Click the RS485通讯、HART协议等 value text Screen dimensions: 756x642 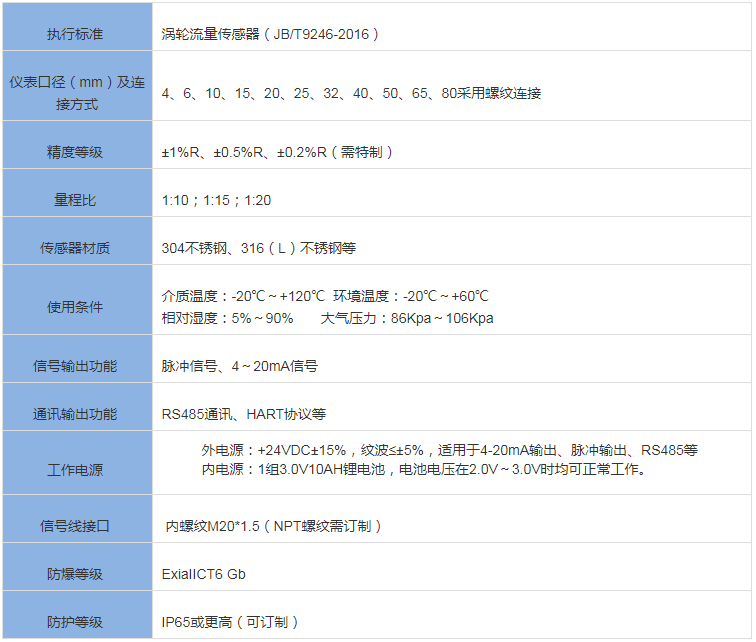(243, 415)
